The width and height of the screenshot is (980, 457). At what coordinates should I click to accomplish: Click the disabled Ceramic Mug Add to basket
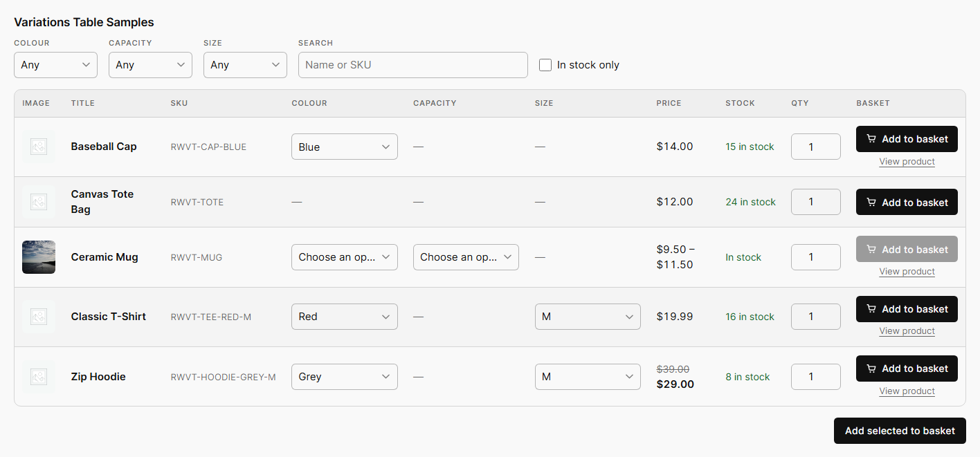(907, 250)
